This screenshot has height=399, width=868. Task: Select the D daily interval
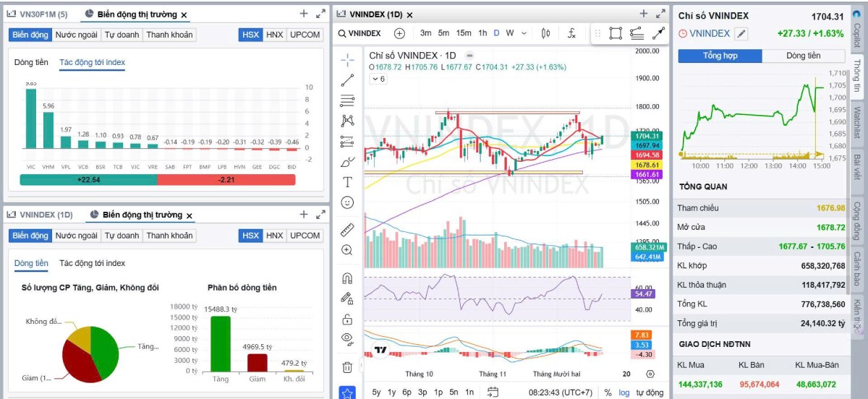coord(496,33)
